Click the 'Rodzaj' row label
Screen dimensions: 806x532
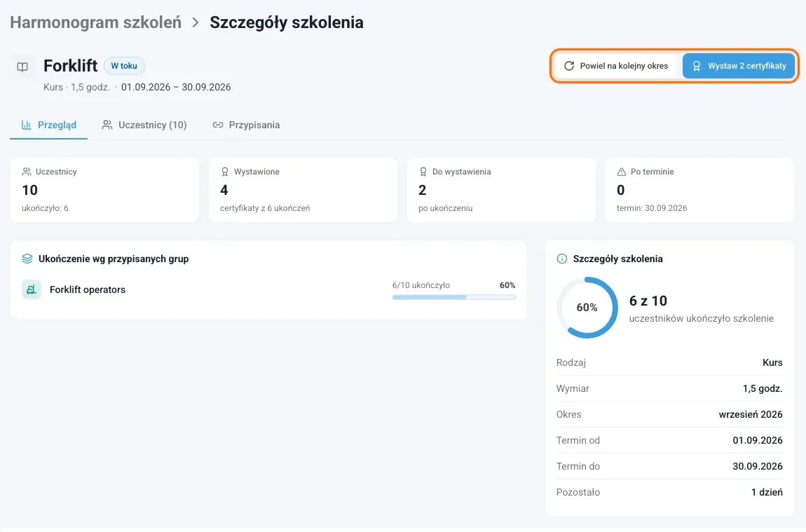coord(571,362)
